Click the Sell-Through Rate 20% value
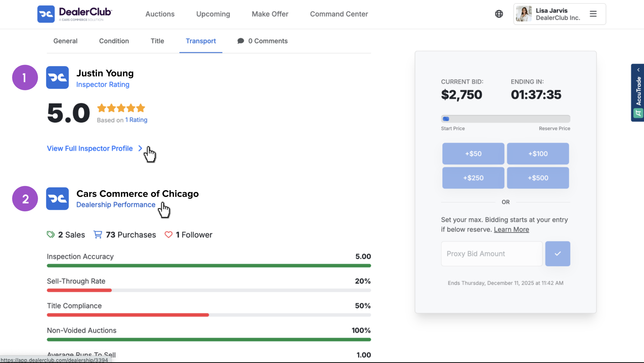644x363 pixels. click(363, 281)
